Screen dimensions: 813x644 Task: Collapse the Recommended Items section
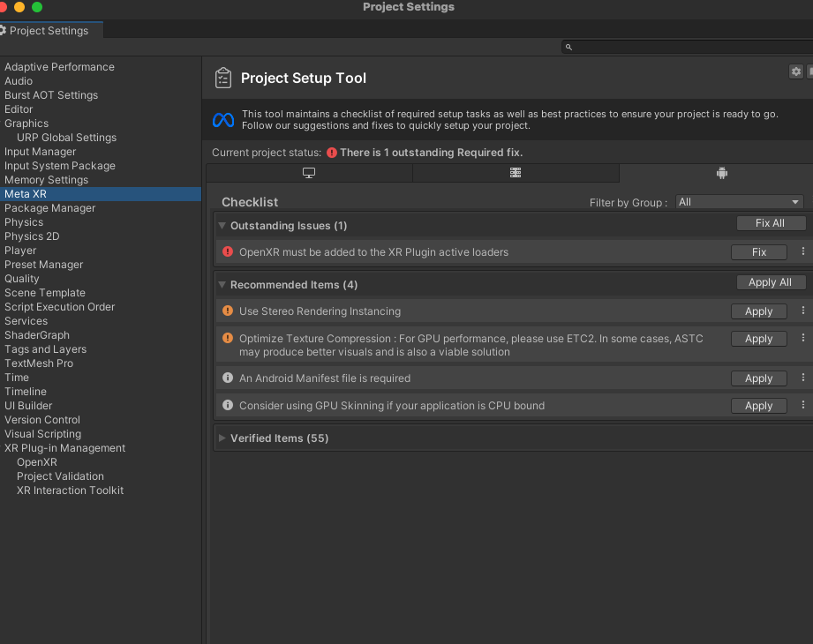tap(222, 285)
